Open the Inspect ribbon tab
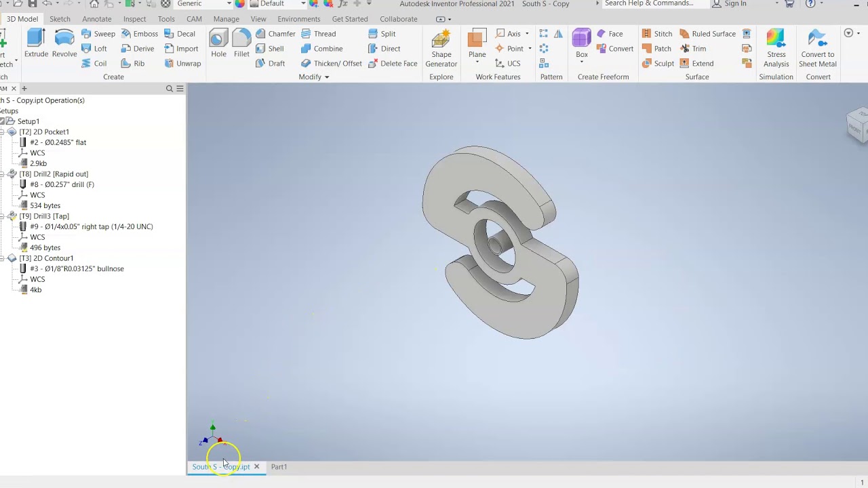 pyautogui.click(x=134, y=19)
